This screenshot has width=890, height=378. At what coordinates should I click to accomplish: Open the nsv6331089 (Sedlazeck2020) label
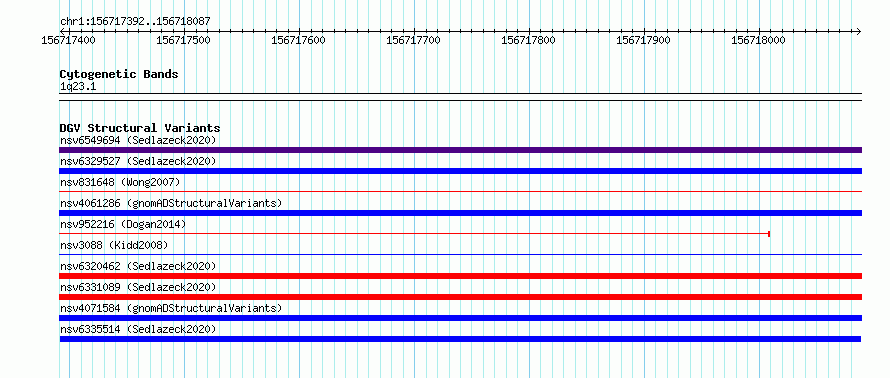(138, 287)
